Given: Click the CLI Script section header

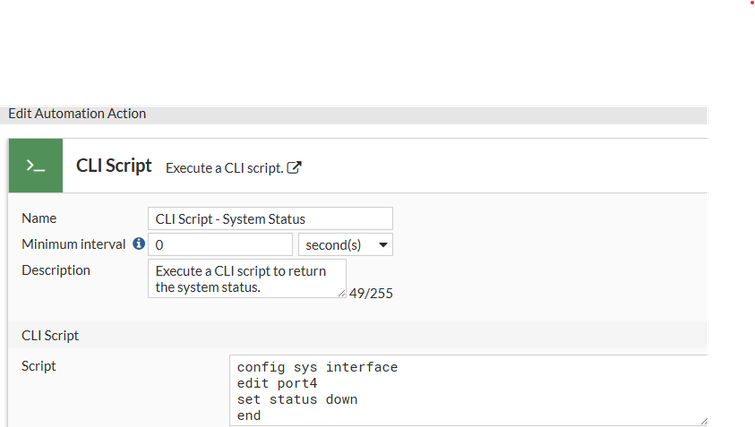Looking at the screenshot, I should [50, 335].
